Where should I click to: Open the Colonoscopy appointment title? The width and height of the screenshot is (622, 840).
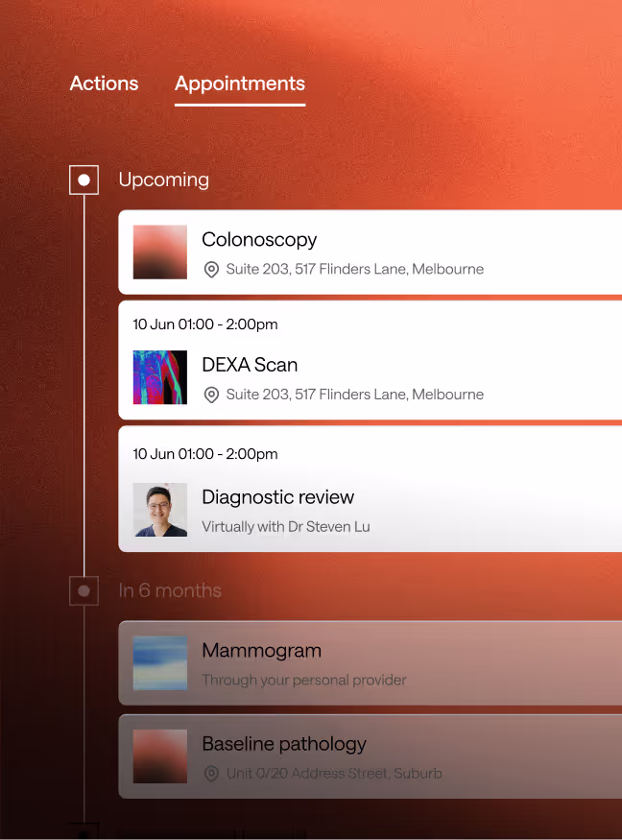tap(259, 240)
